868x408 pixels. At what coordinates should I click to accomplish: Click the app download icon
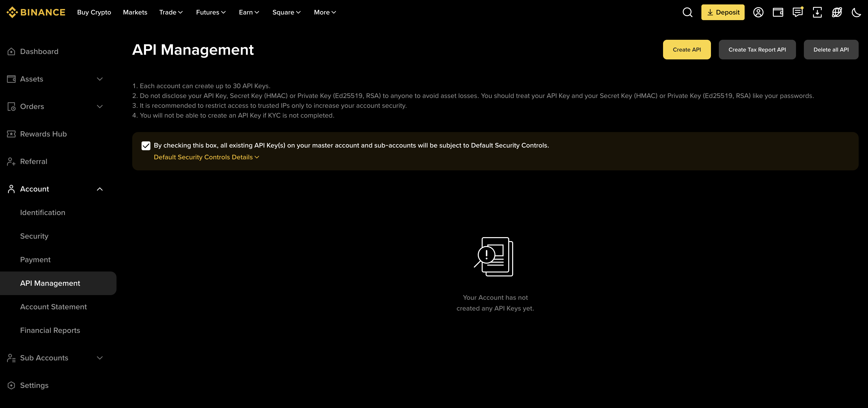pyautogui.click(x=817, y=12)
